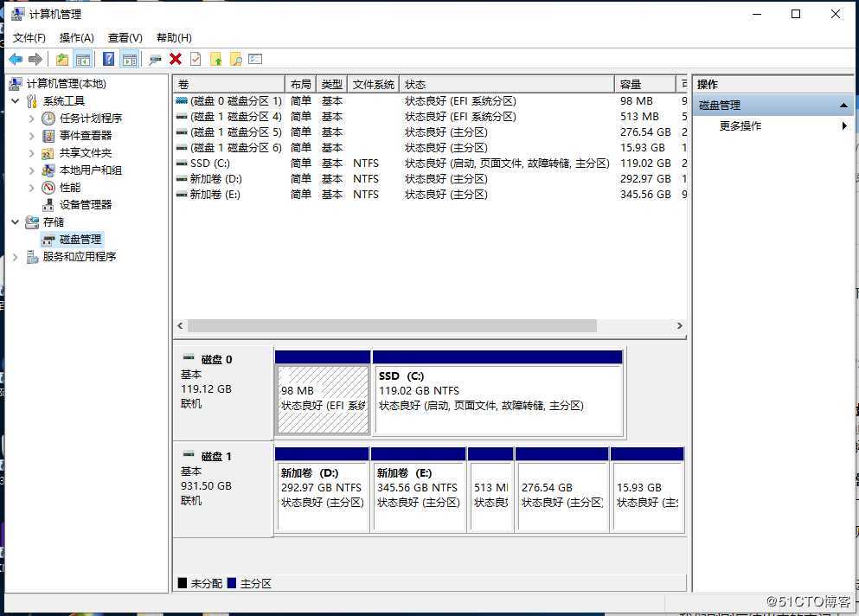The width and height of the screenshot is (859, 616).
Task: Click the Back arrow toolbar icon
Action: 16,59
